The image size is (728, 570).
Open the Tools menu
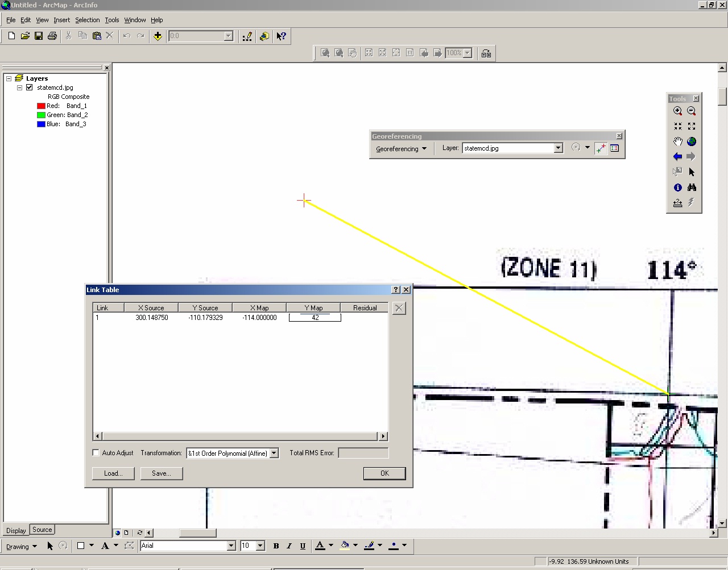(x=111, y=20)
